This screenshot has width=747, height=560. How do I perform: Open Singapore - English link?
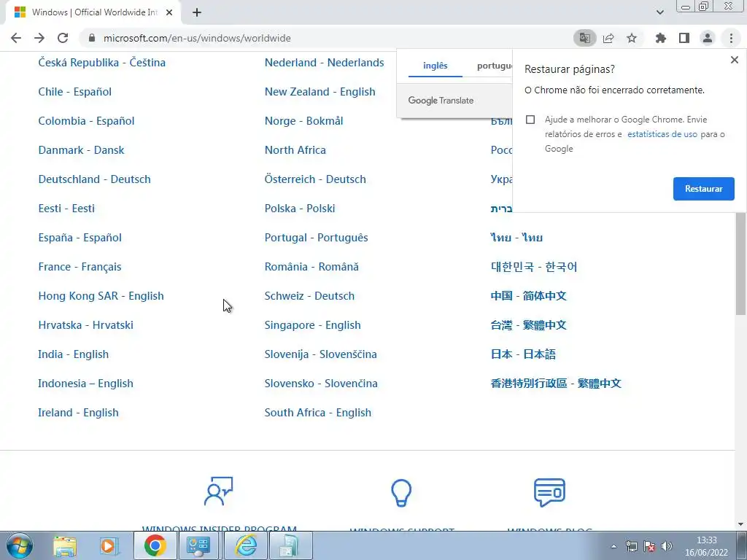pyautogui.click(x=312, y=324)
